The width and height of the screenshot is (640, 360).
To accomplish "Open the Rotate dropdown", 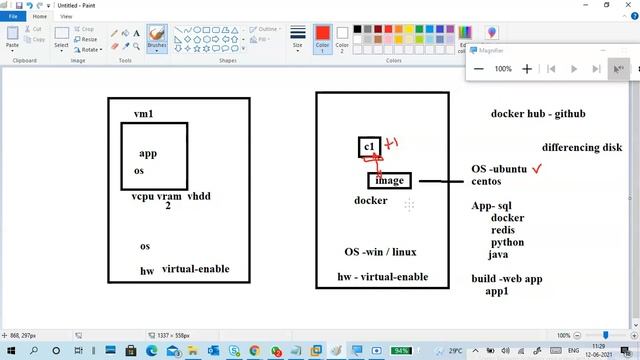I will 88,49.
